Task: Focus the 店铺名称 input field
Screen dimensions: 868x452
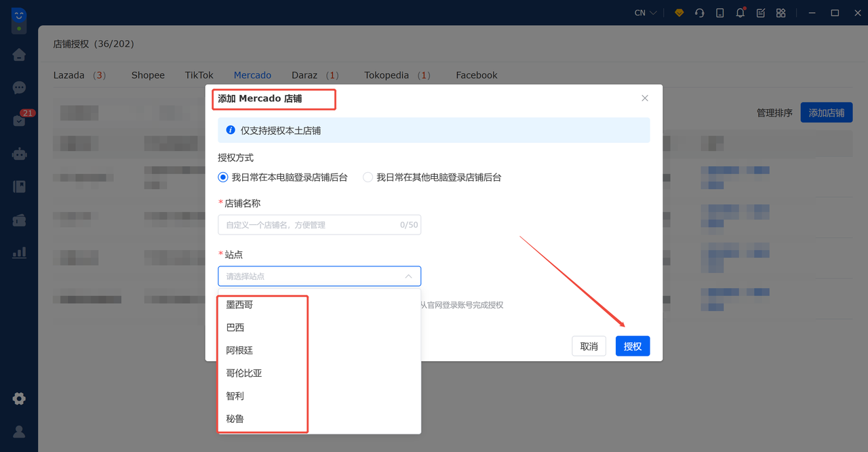Action: tap(319, 225)
